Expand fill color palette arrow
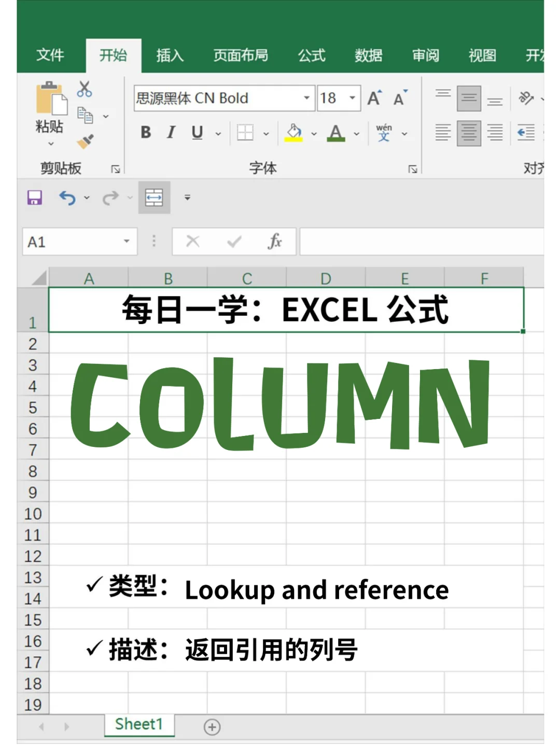This screenshot has width=560, height=746. 314,134
